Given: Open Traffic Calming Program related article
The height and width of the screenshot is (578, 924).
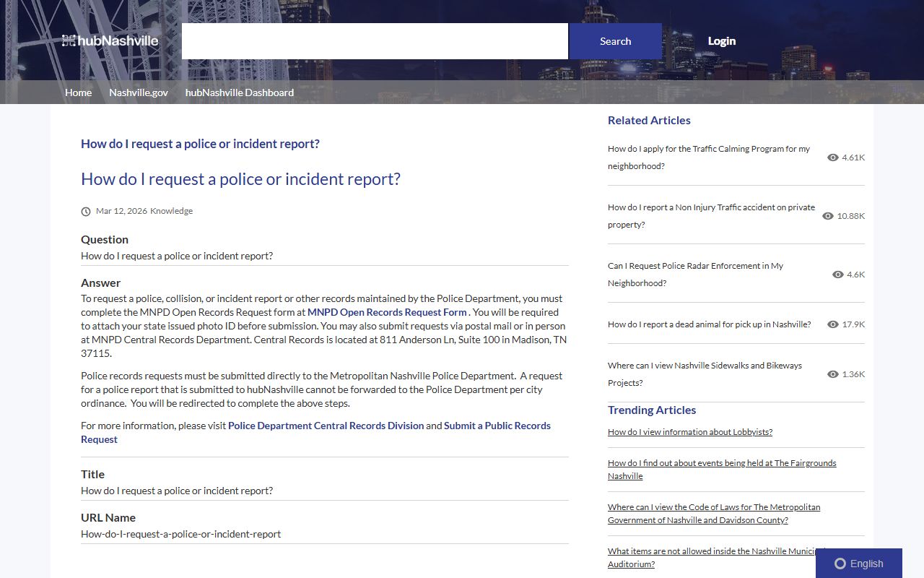Looking at the screenshot, I should click(x=709, y=158).
